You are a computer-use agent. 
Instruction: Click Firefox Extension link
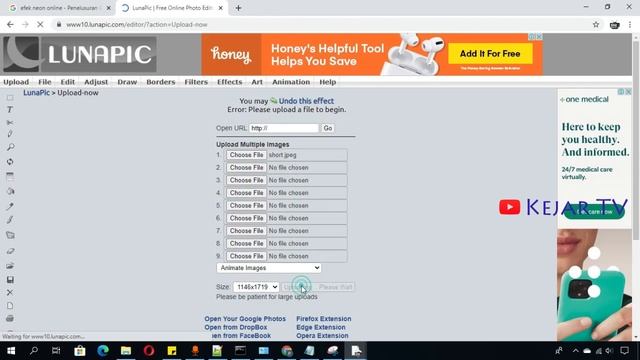pyautogui.click(x=324, y=319)
